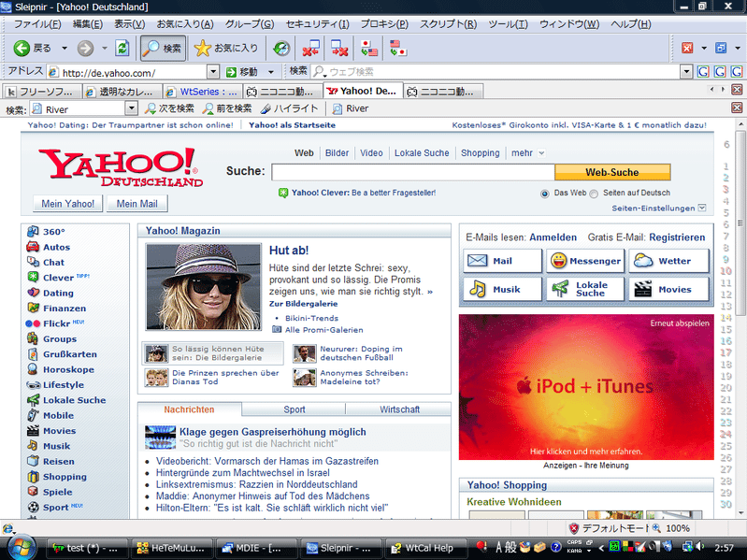
Task: Open the dropdown beside the red close-tab icon
Action: click(x=704, y=48)
